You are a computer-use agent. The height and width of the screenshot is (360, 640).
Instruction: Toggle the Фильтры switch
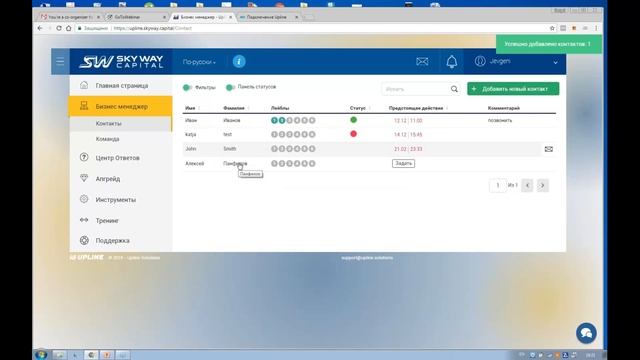coord(187,87)
